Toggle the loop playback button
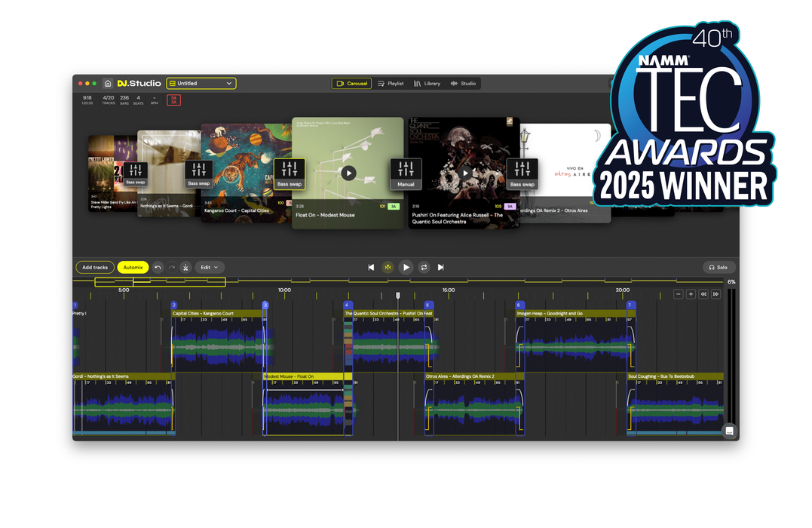The height and width of the screenshot is (528, 812). 424,267
